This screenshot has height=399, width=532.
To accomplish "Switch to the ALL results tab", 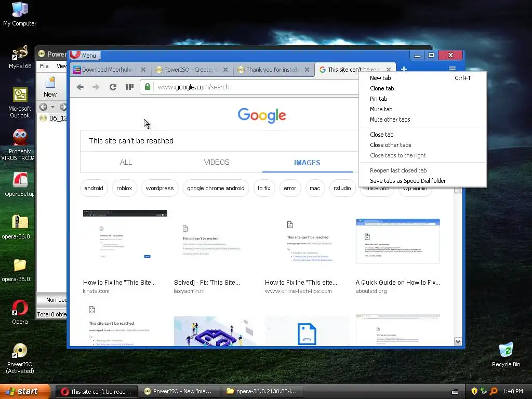I will [126, 162].
